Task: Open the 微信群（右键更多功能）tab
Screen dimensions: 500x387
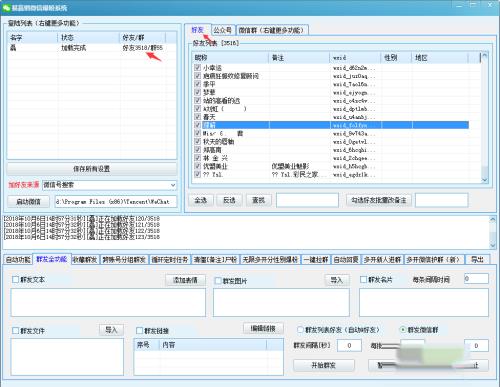Action: (x=272, y=30)
